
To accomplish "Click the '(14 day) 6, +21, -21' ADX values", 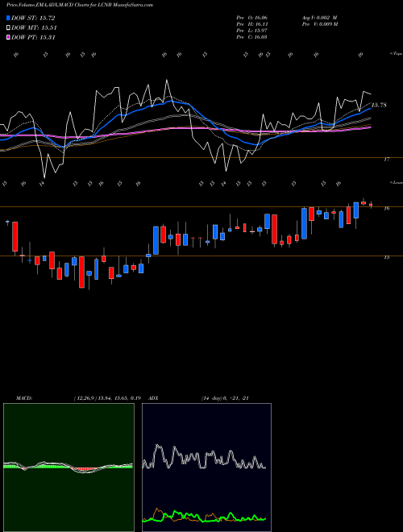I will [x=225, y=398].
